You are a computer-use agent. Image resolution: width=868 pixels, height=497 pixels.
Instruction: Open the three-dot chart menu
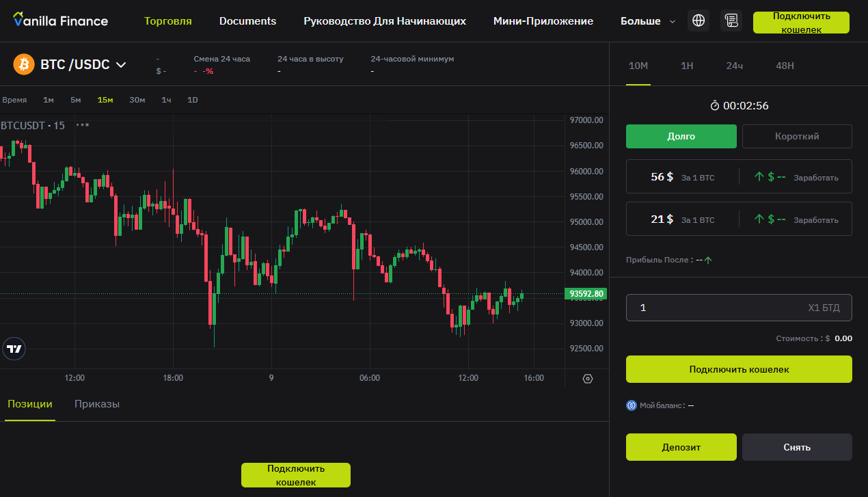pos(83,125)
